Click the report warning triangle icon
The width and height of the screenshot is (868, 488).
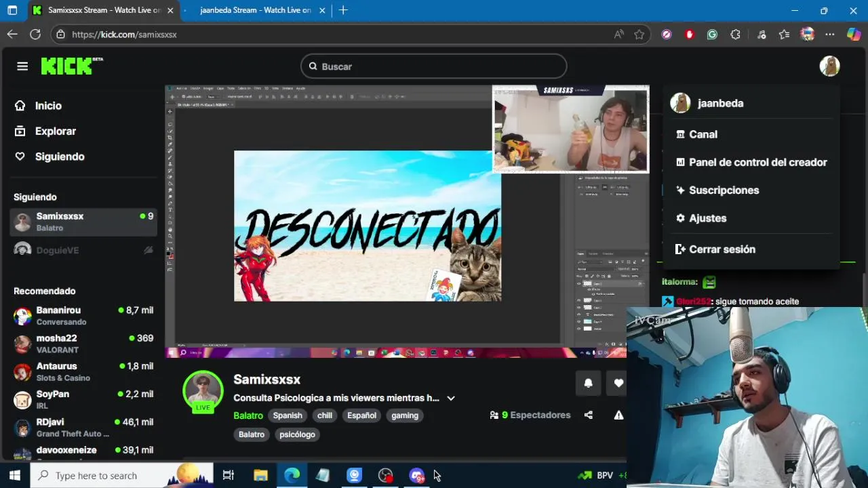pos(618,415)
